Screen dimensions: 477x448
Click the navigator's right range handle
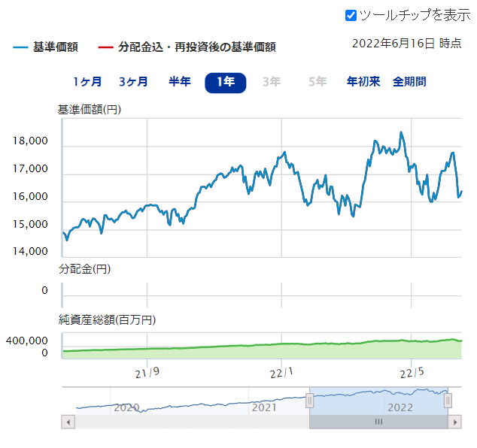tap(448, 401)
